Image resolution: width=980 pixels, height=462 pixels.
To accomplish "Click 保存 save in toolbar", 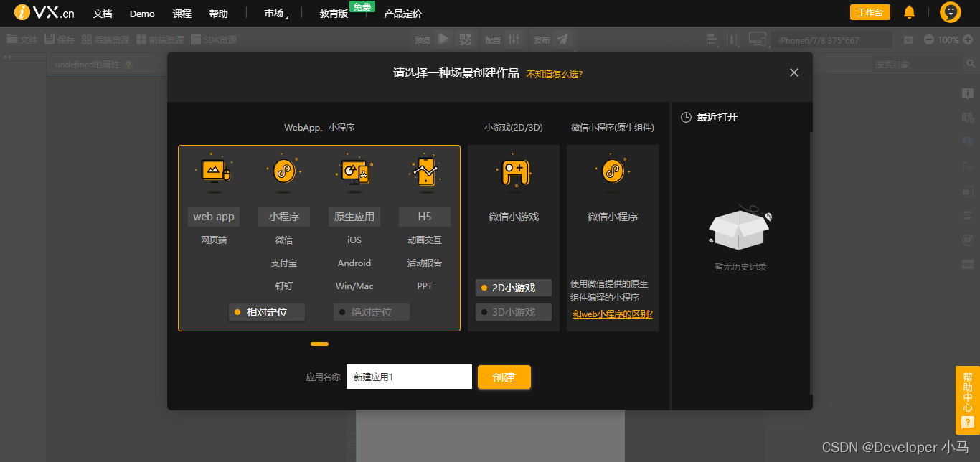I will [60, 39].
